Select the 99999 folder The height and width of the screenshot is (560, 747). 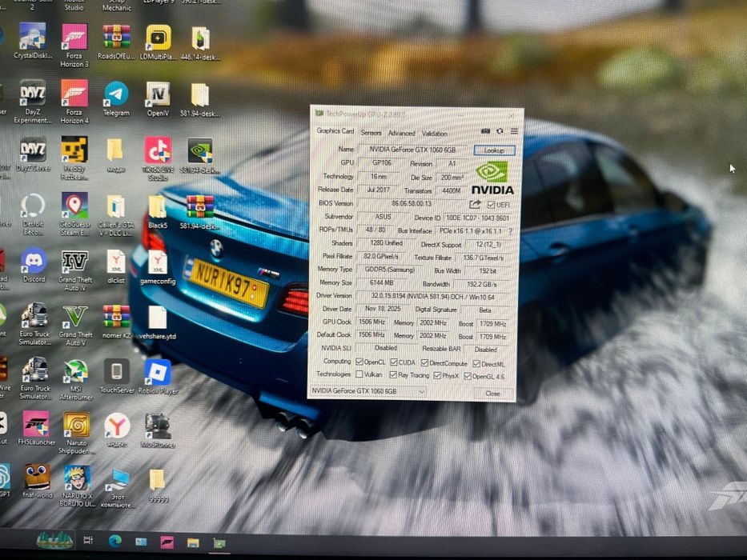pos(158,486)
